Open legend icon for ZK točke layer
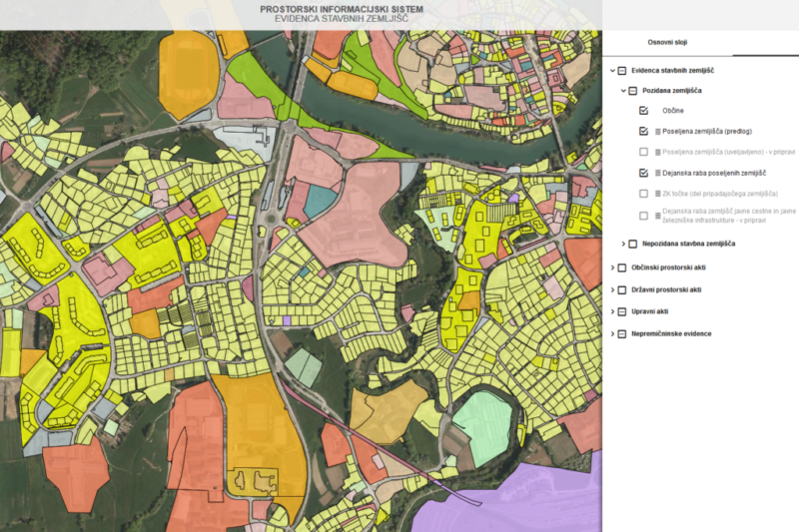The height and width of the screenshot is (532, 799). coord(658,194)
